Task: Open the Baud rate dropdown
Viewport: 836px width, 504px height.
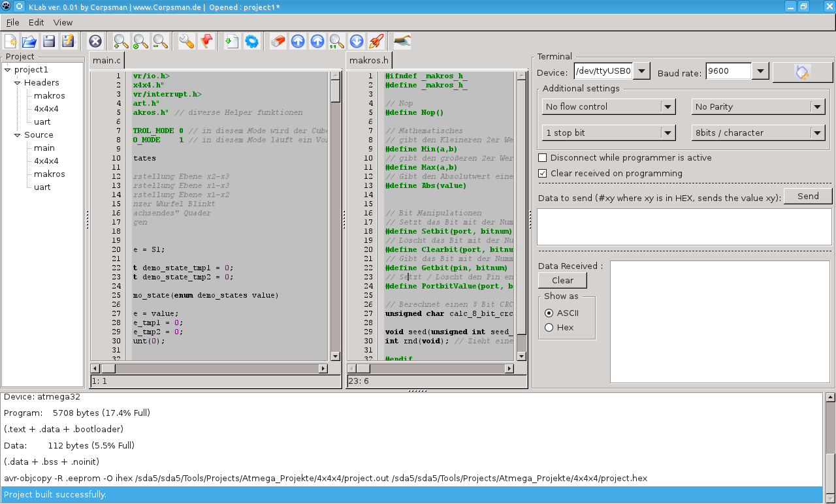Action: point(760,71)
